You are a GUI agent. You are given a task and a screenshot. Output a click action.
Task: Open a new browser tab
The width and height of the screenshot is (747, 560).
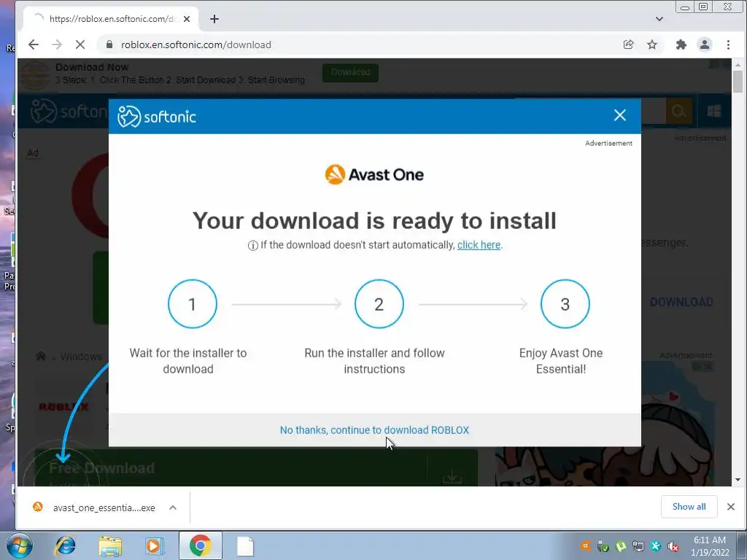coord(214,19)
